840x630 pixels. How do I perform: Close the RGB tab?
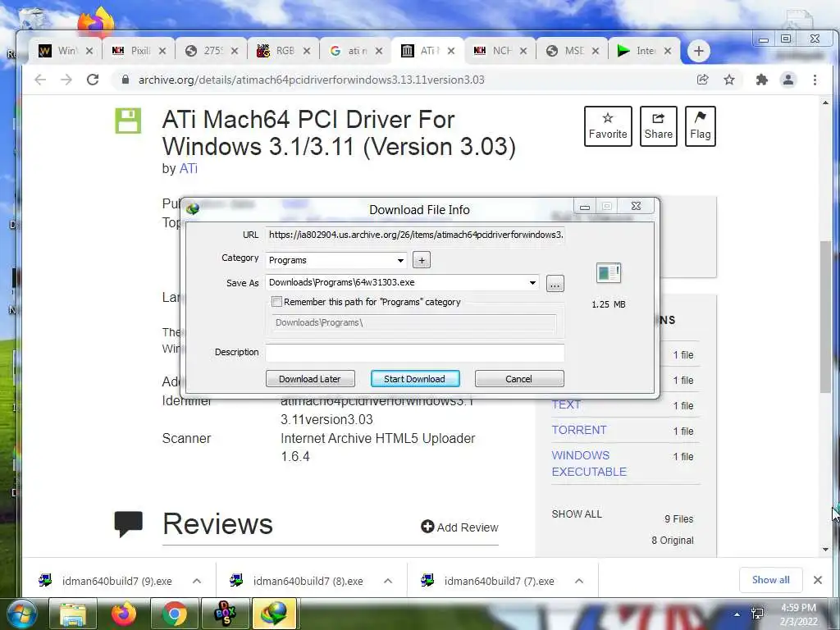pyautogui.click(x=307, y=51)
